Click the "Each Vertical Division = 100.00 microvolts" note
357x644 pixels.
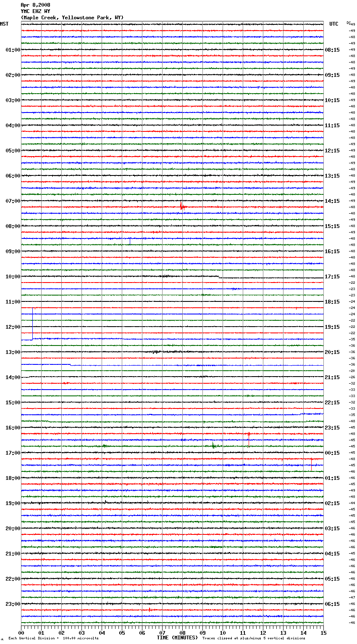pos(53,638)
